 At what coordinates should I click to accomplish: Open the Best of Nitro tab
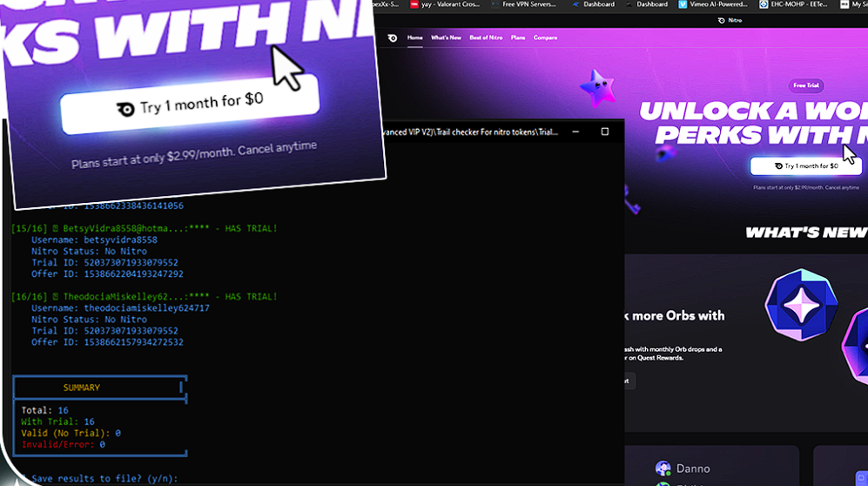point(486,37)
